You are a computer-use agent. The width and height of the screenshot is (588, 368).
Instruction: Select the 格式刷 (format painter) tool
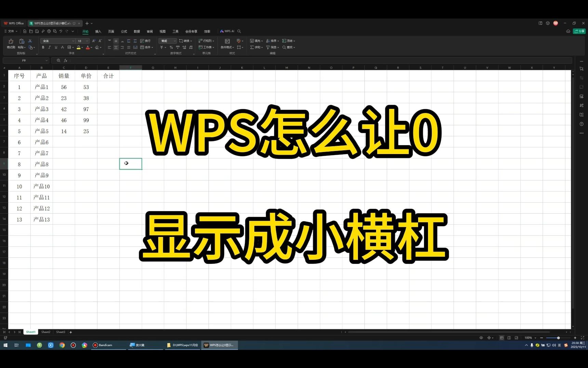point(10,43)
